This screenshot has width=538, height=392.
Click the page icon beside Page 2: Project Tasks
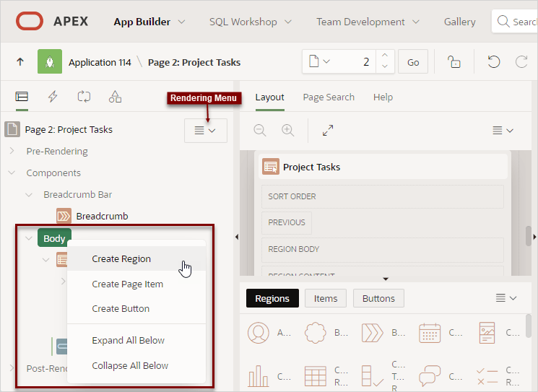[12, 129]
